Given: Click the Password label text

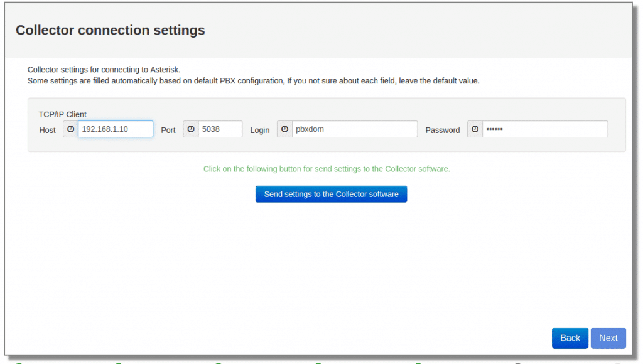Looking at the screenshot, I should click(443, 131).
